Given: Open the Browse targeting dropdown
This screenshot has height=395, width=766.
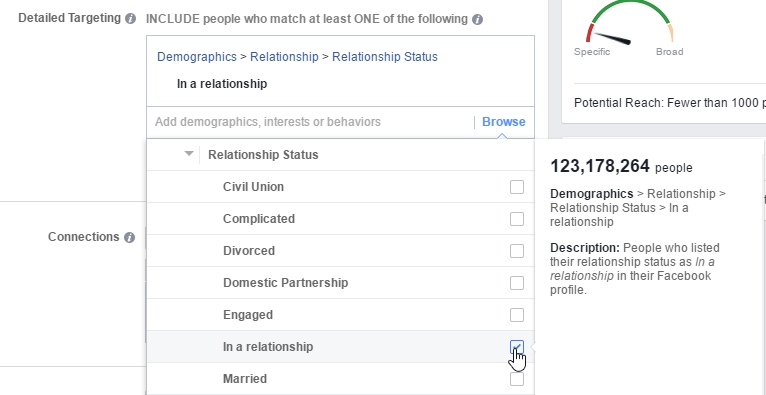Looking at the screenshot, I should coord(504,122).
